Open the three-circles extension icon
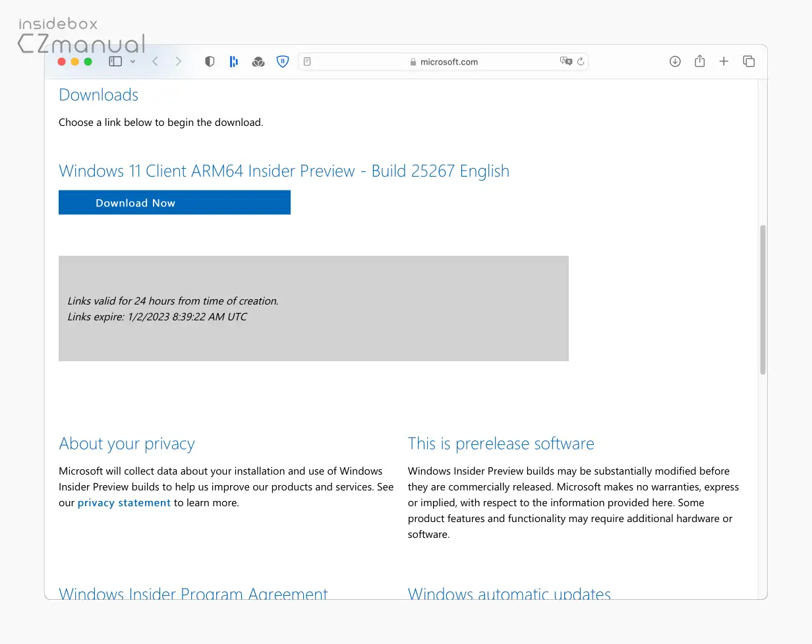The height and width of the screenshot is (644, 812). pyautogui.click(x=258, y=61)
